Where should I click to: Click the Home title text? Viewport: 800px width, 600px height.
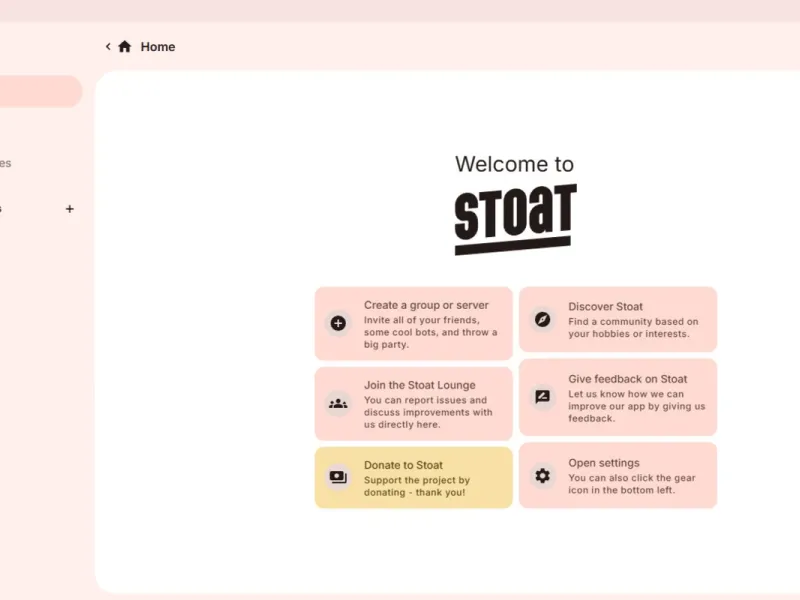tap(158, 46)
